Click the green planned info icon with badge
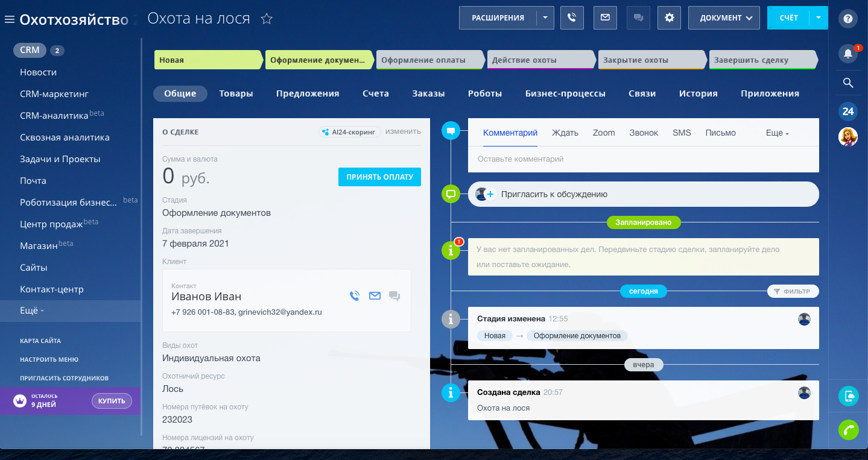Screen dimensions: 868x460 [x=451, y=250]
